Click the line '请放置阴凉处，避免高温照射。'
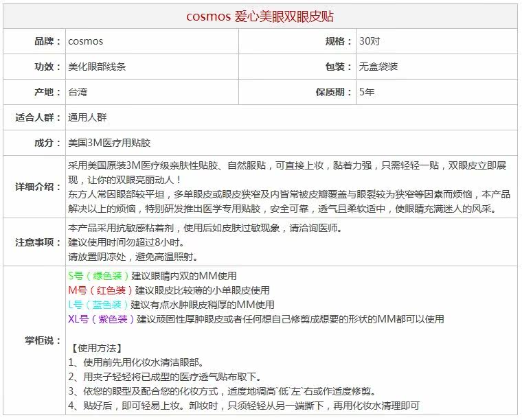The width and height of the screenshot is (522, 420). coord(133,257)
